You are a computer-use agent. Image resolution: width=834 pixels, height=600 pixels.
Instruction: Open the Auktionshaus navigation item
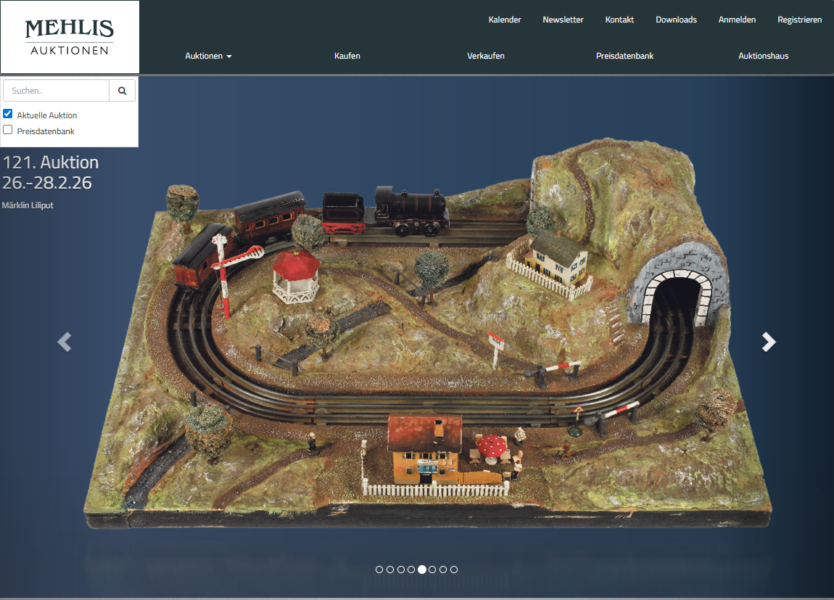(763, 56)
